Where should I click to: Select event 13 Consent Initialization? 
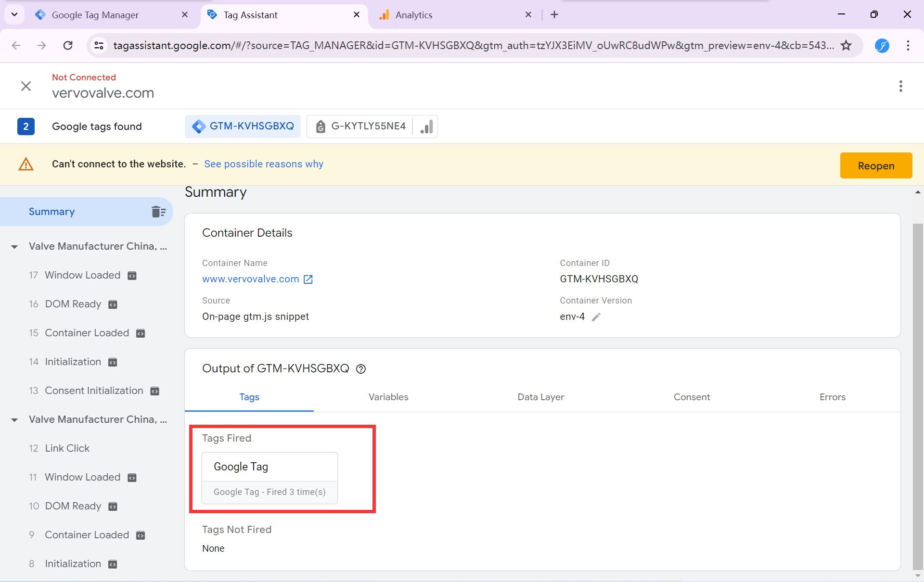(x=94, y=391)
